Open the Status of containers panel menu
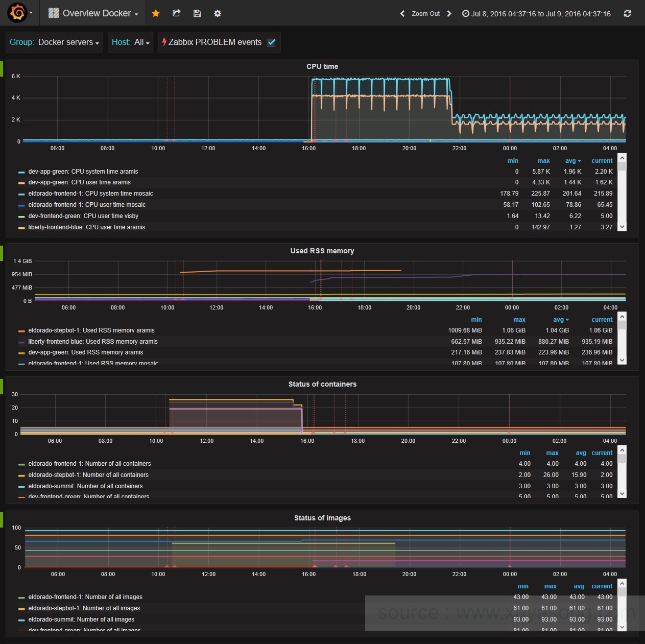645x644 pixels. pos(322,384)
